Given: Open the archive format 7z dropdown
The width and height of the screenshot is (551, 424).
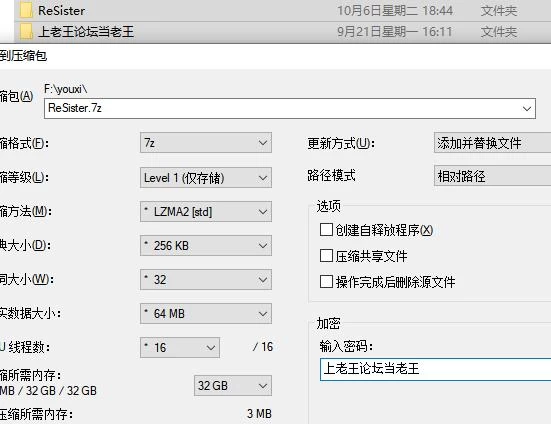Looking at the screenshot, I should click(206, 143).
